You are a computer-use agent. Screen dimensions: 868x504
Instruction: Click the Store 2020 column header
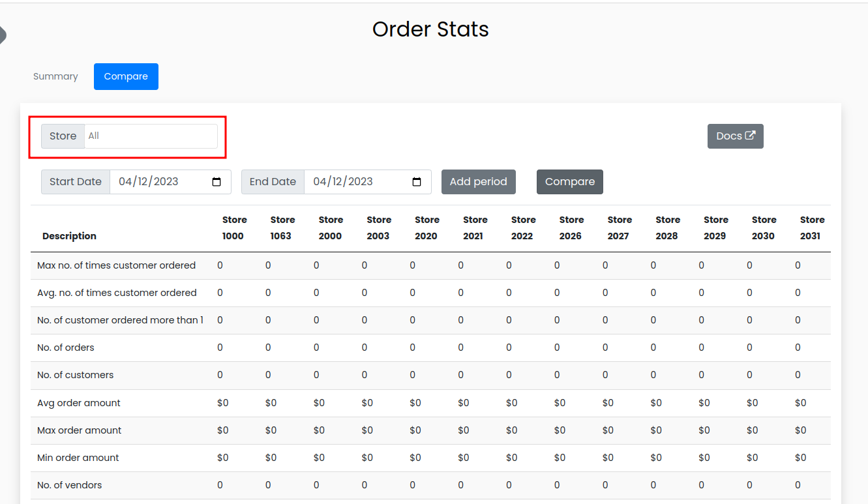[x=427, y=228]
